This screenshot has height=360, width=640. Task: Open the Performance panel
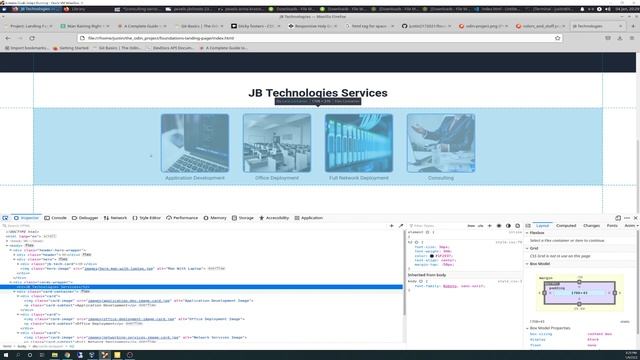click(x=182, y=218)
